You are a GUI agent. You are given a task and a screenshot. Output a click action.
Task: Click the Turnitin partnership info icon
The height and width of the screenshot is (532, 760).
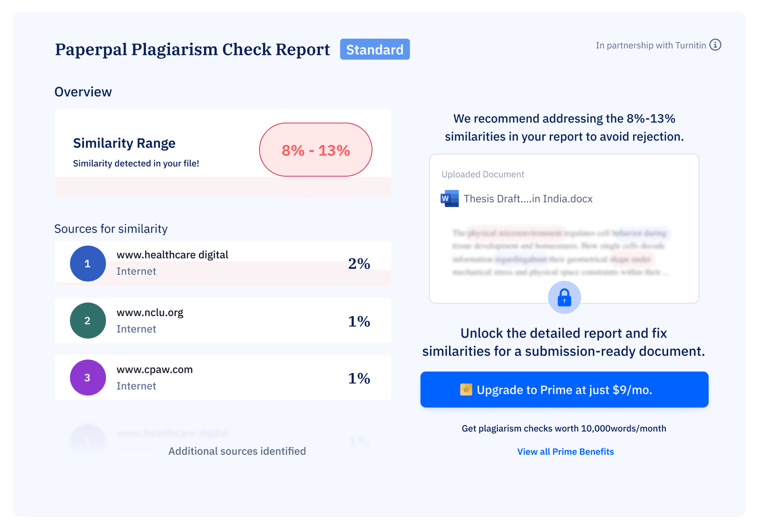(x=715, y=45)
